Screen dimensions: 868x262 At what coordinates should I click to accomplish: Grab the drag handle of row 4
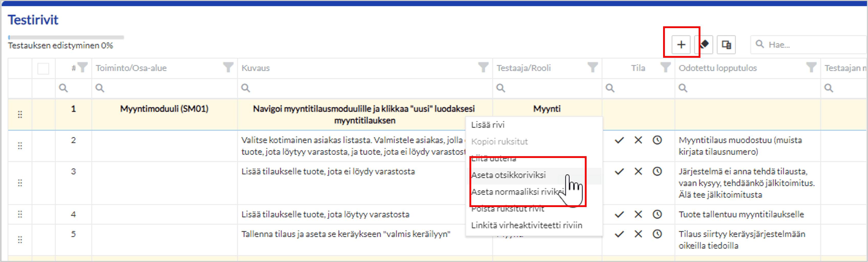pyautogui.click(x=20, y=214)
